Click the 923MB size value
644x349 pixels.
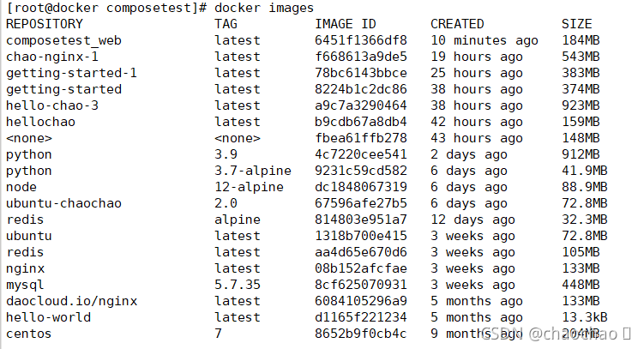click(x=581, y=105)
